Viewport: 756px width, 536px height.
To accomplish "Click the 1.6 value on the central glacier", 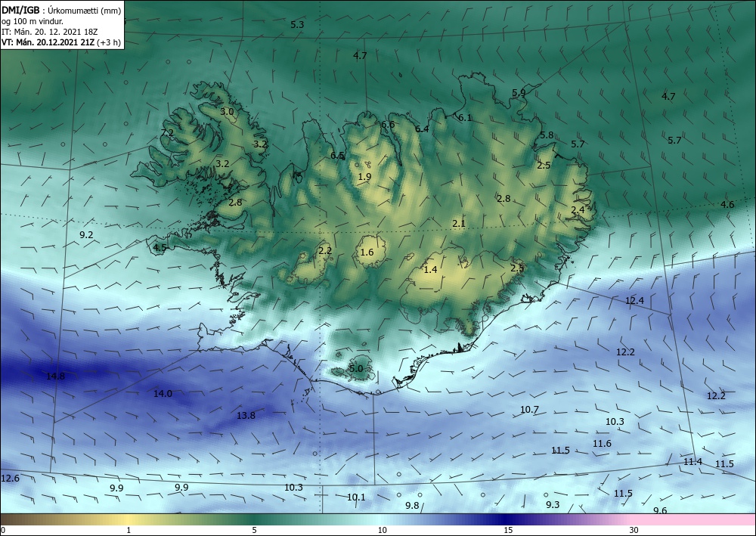I will tap(367, 252).
